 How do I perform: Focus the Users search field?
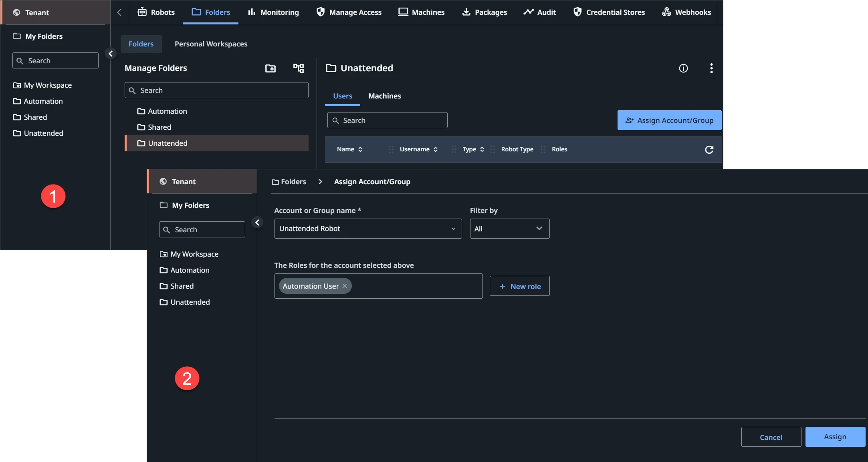click(x=387, y=120)
